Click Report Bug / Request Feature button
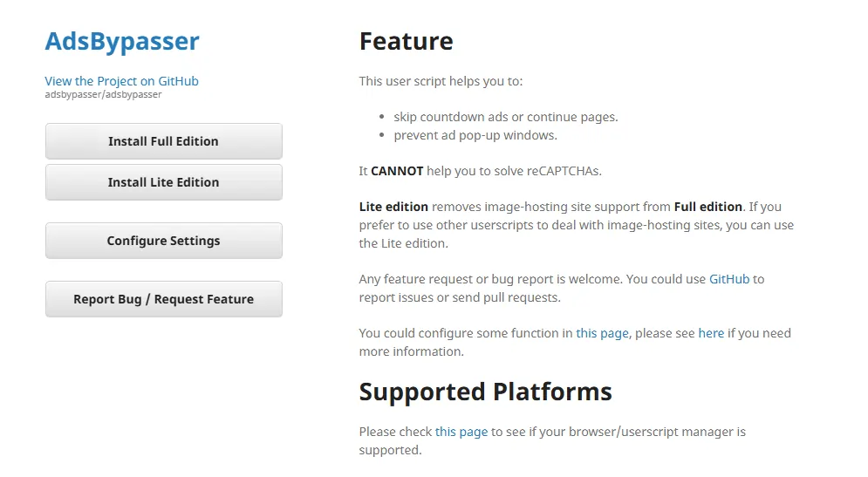 (x=163, y=299)
